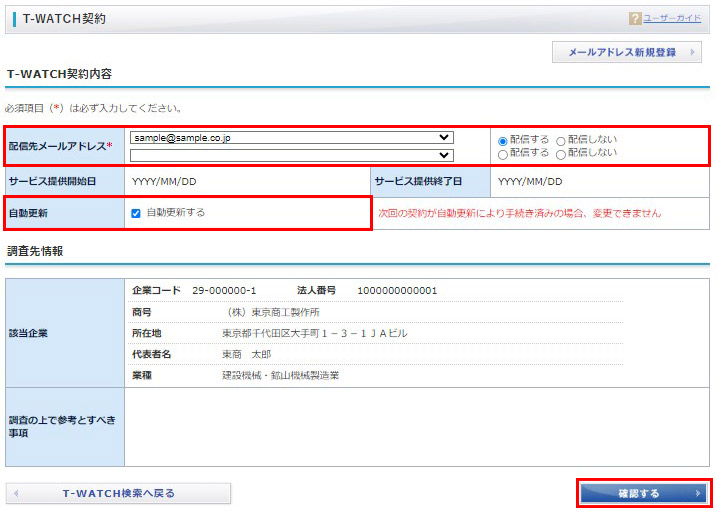Click the サービス提供開始日 date value

point(164,182)
